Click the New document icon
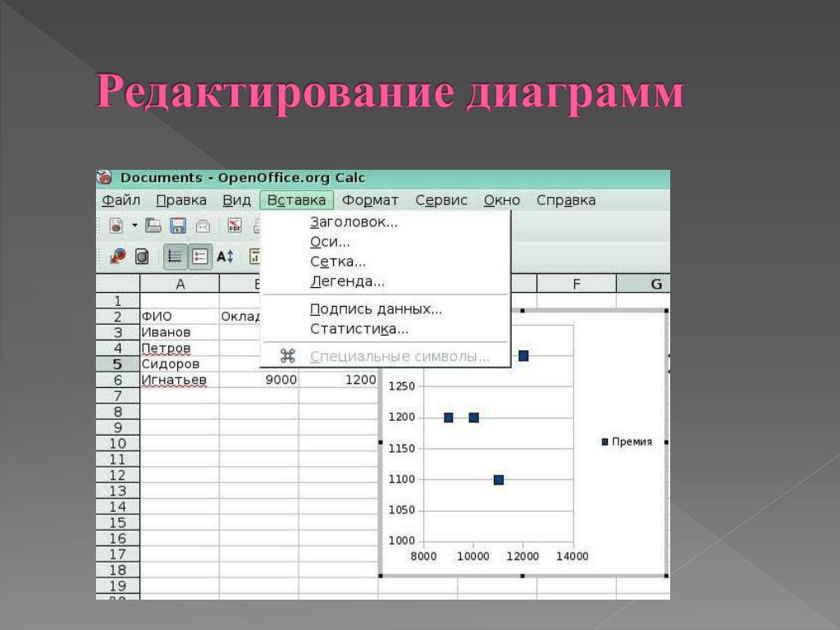This screenshot has width=840, height=630. tap(116, 226)
